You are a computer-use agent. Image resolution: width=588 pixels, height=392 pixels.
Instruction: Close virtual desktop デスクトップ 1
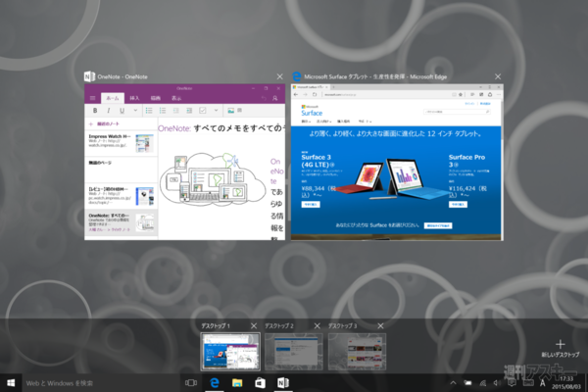(254, 326)
